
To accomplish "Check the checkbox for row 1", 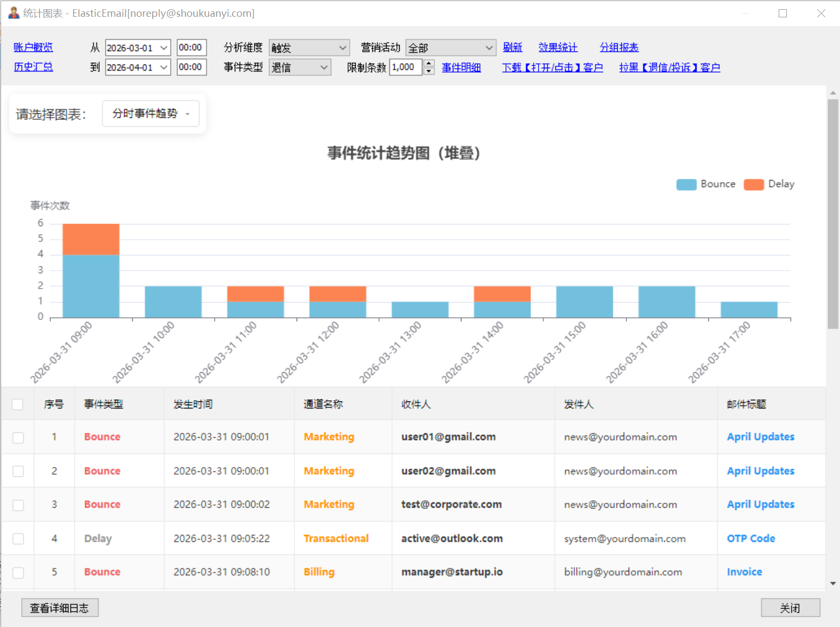I will click(x=18, y=437).
